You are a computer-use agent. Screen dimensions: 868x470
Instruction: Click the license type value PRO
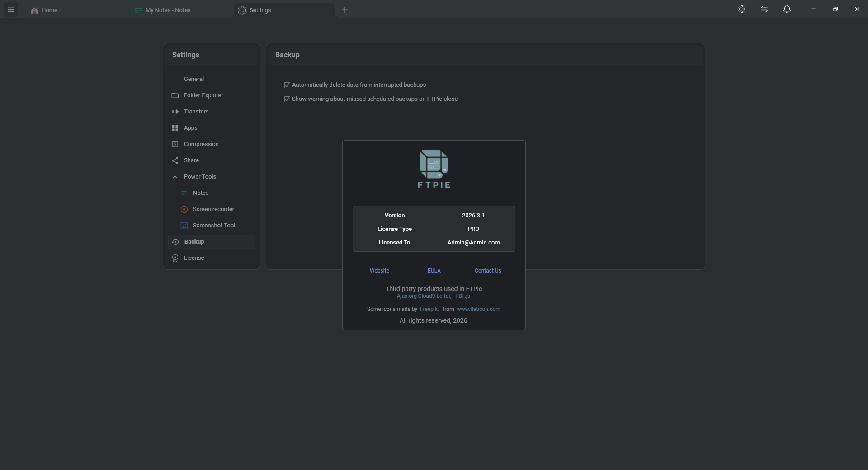473,229
